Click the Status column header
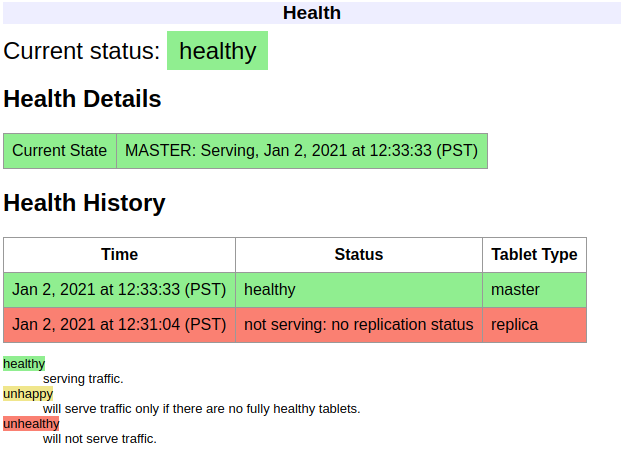This screenshot has width=621, height=452. click(358, 255)
